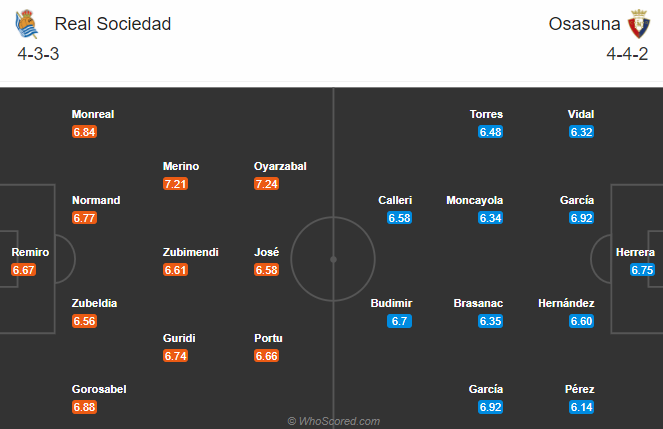Click the WhoScored.com watermark
Screen dimensions: 663x429
334,421
